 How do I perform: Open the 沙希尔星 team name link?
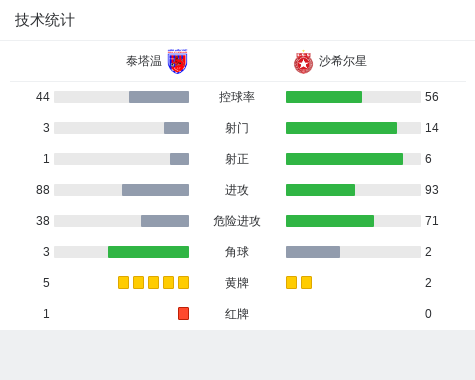point(343,61)
